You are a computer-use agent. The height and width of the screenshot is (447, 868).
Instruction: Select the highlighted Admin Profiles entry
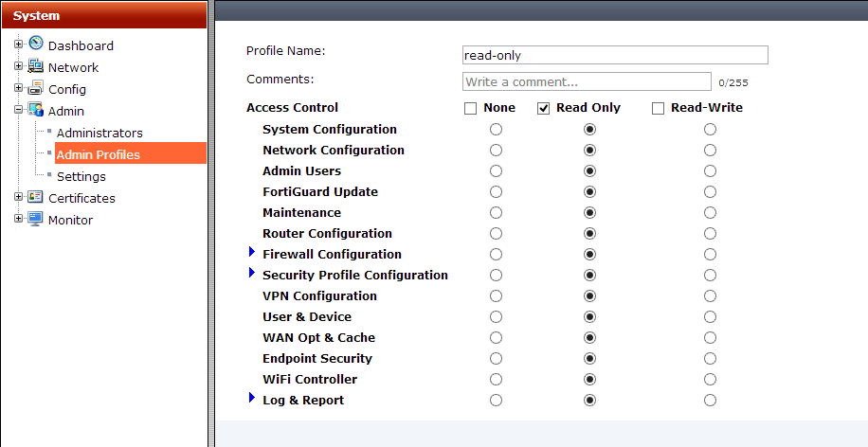point(130,153)
